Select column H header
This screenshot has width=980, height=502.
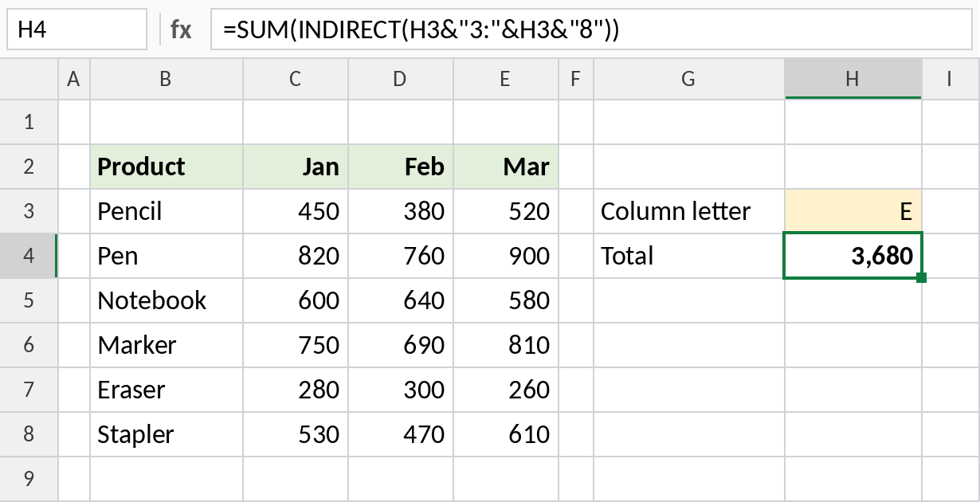(x=853, y=78)
